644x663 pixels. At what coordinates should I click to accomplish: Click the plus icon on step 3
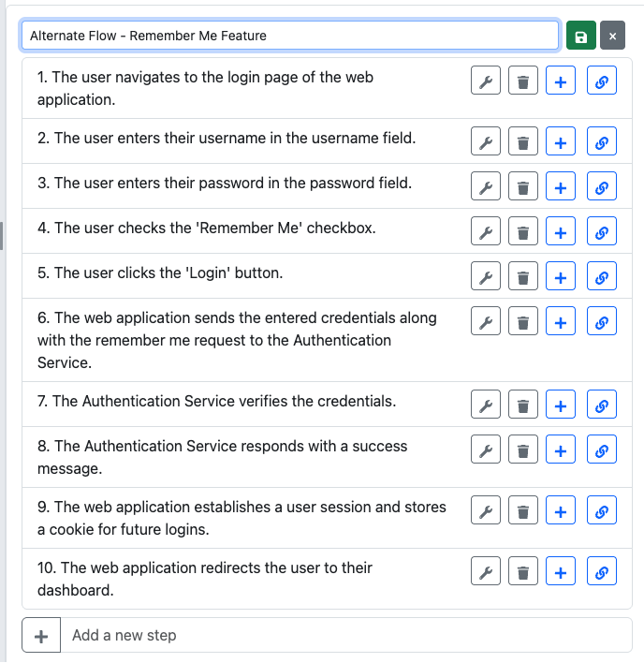click(x=560, y=188)
